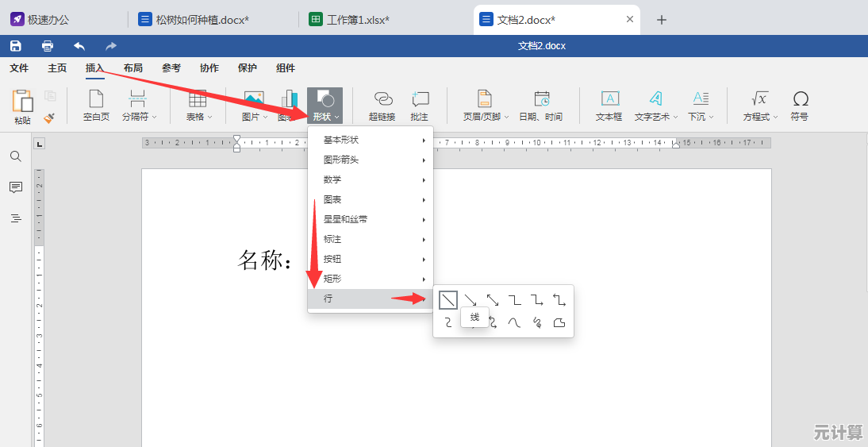Choose the freeform closed shape icon
The height and width of the screenshot is (447, 868).
(x=559, y=322)
